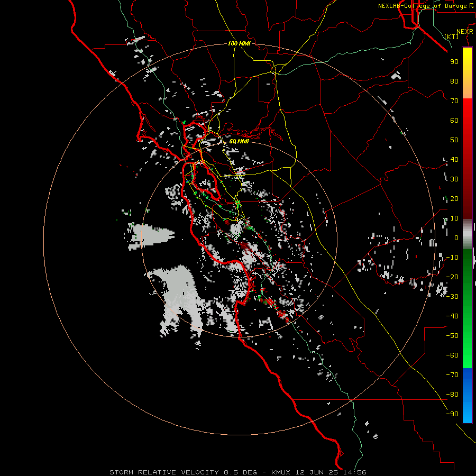Click the 40 value on the velocity scale
This screenshot has width=476, height=476.
pos(454,160)
